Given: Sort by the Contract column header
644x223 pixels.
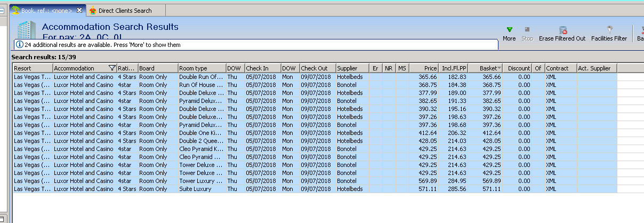Looking at the screenshot, I should [560, 68].
